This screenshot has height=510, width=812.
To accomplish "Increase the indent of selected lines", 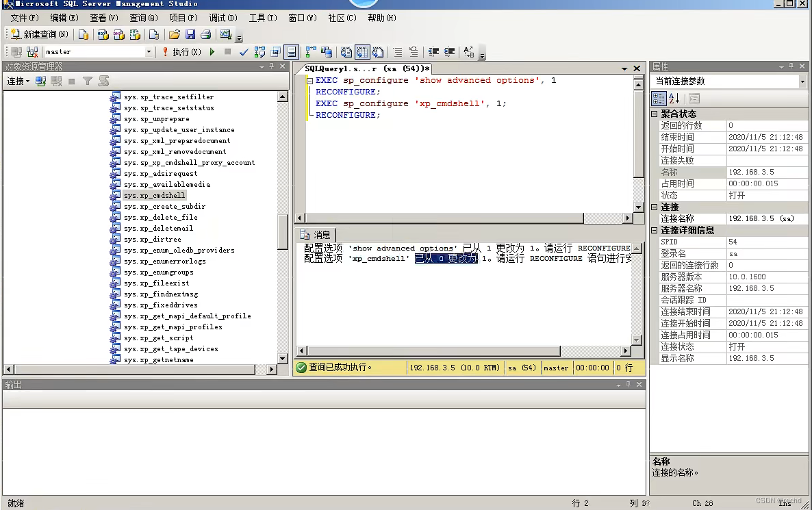I will (x=450, y=52).
